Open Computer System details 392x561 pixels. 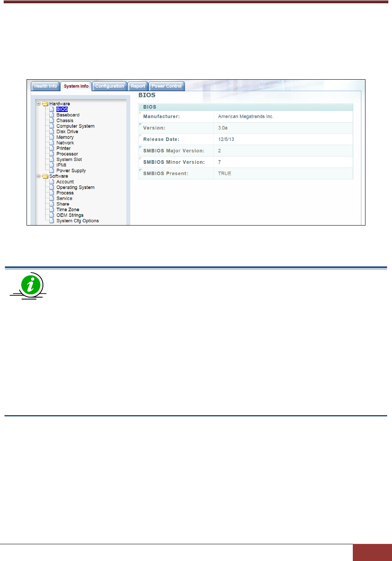click(x=76, y=126)
